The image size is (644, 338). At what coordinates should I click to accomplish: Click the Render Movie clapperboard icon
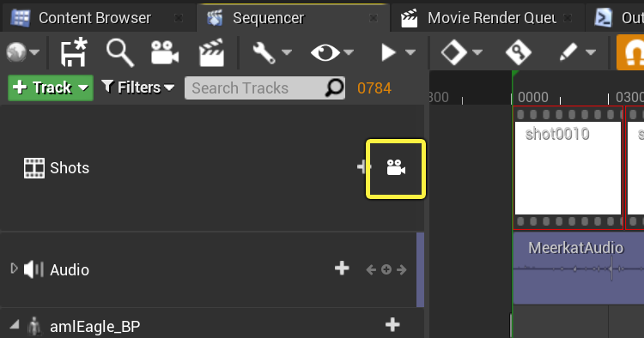(211, 52)
